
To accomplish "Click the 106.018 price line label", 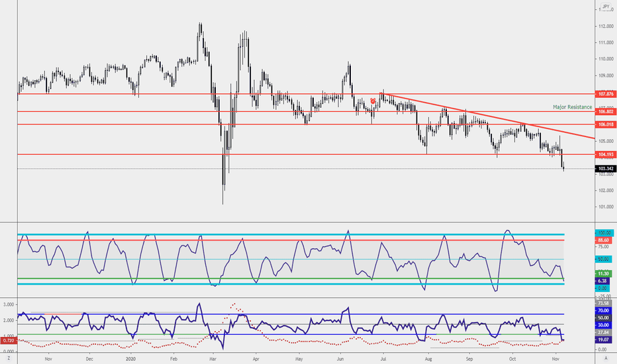I will (606, 124).
